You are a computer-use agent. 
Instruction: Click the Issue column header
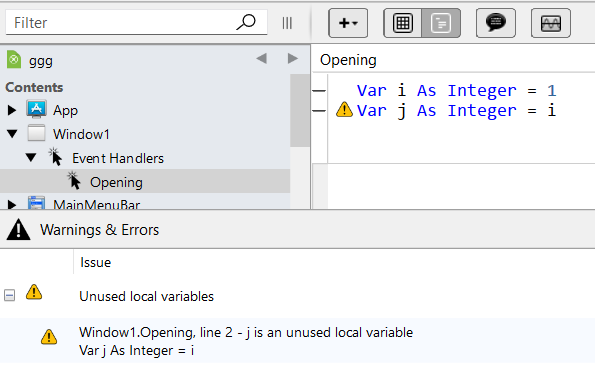pyautogui.click(x=96, y=262)
